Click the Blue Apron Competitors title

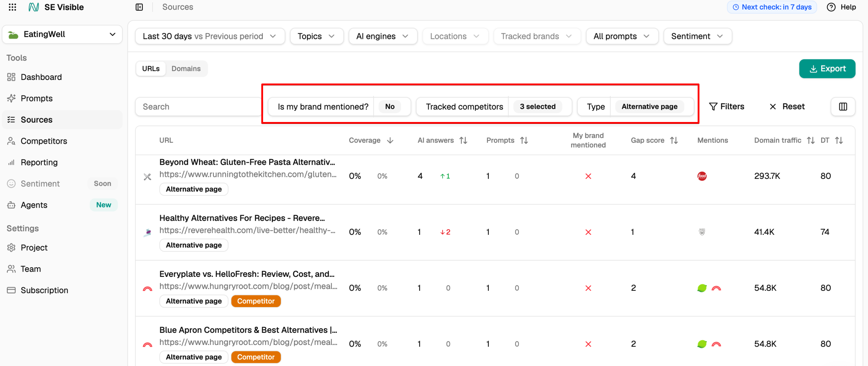click(x=248, y=330)
